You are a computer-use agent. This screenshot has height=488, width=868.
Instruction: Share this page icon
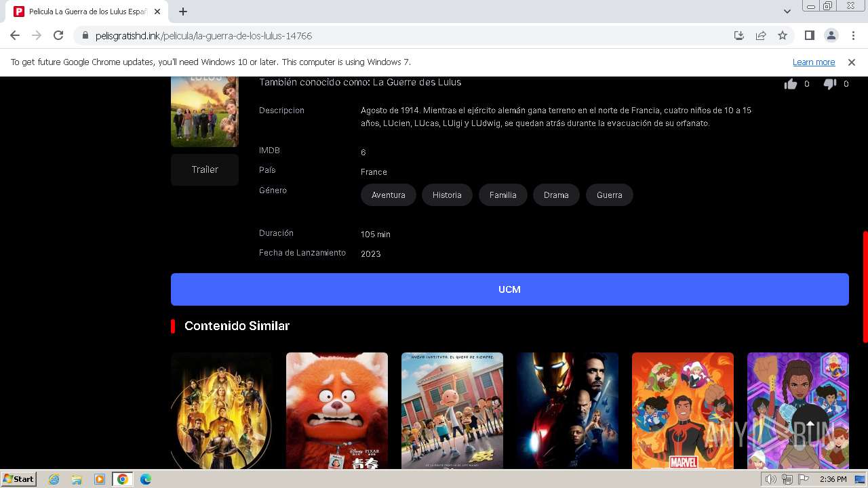[x=761, y=35]
